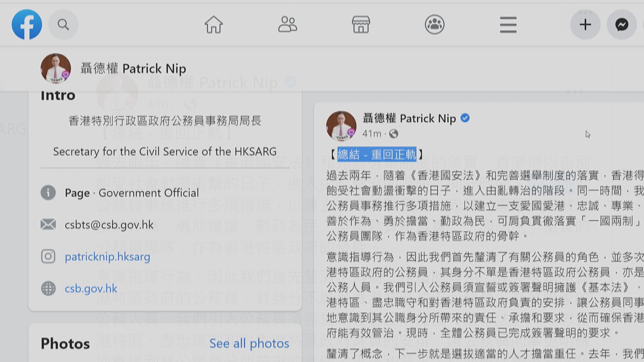This screenshot has width=644, height=362.
Task: Open the patricknip.hksarg Instagram link
Action: click(x=107, y=257)
